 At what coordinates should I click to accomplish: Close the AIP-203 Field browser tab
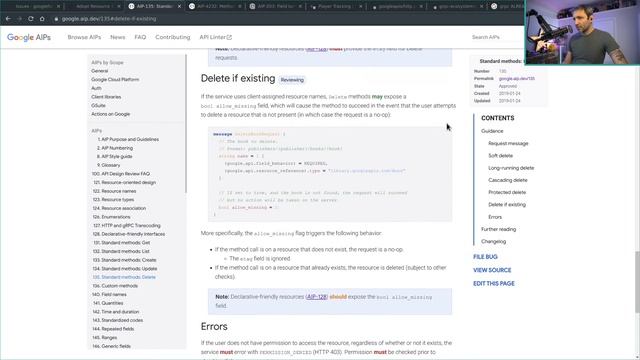[300, 7]
